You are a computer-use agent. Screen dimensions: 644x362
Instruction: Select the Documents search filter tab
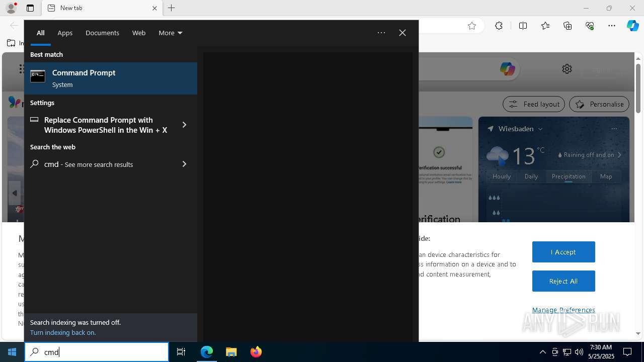(x=102, y=33)
